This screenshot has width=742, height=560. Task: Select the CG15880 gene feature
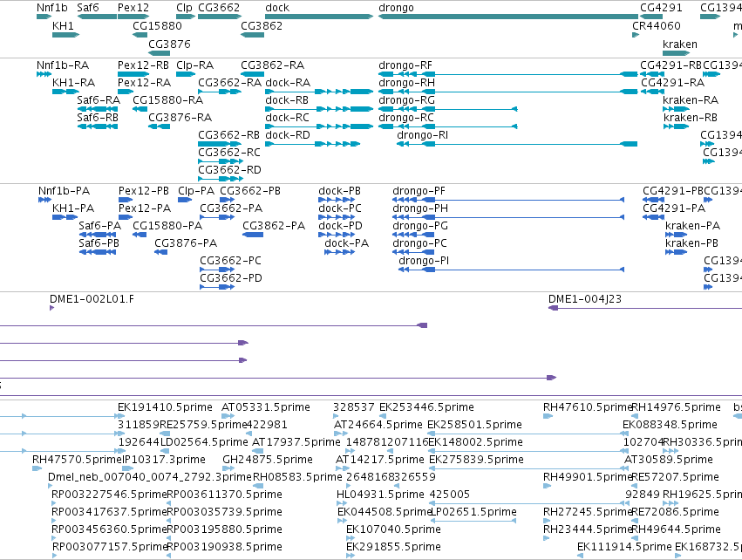(140, 35)
